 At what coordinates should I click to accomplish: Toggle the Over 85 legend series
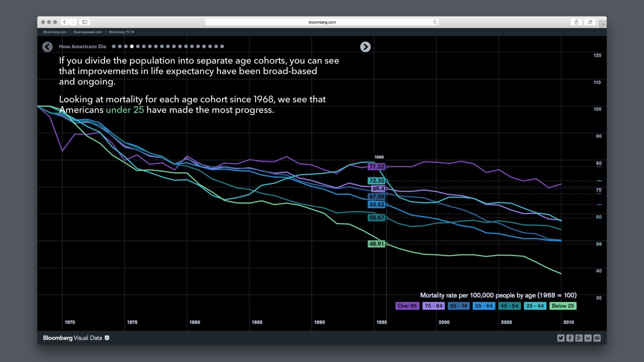click(x=407, y=306)
